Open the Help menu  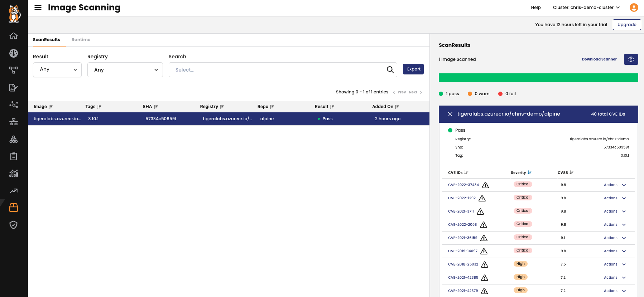pyautogui.click(x=536, y=8)
